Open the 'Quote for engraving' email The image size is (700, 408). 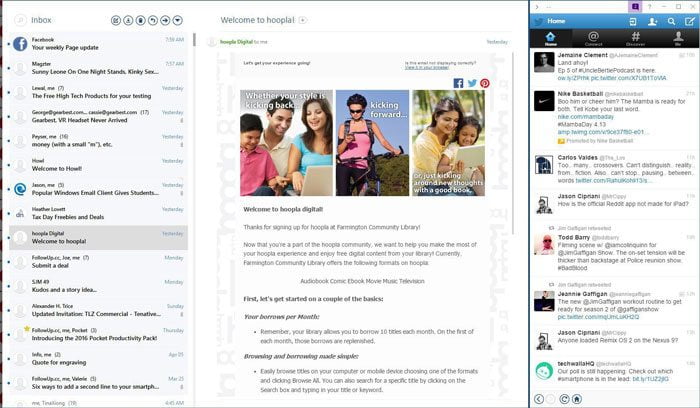(x=98, y=358)
